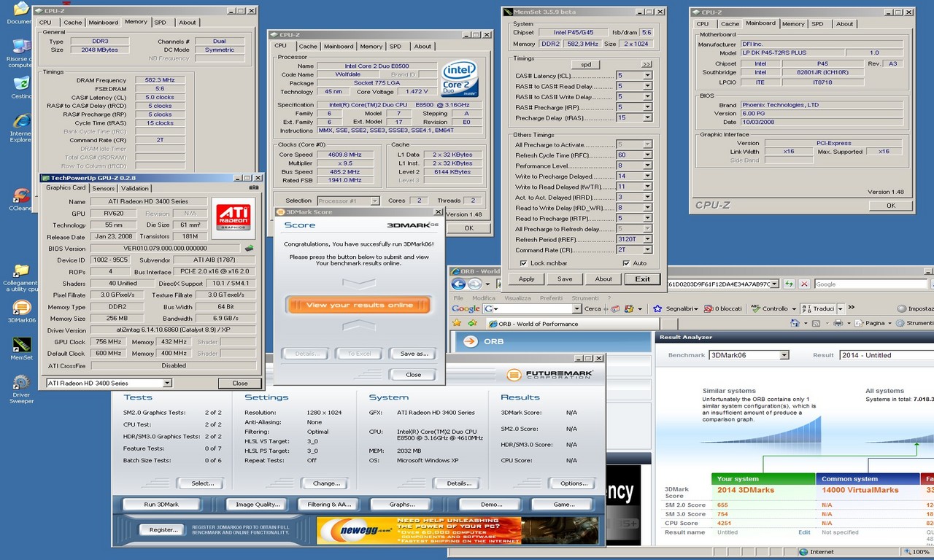Open the CAS# Latency (tCL) dropdown
Image resolution: width=934 pixels, height=560 pixels.
[x=647, y=76]
